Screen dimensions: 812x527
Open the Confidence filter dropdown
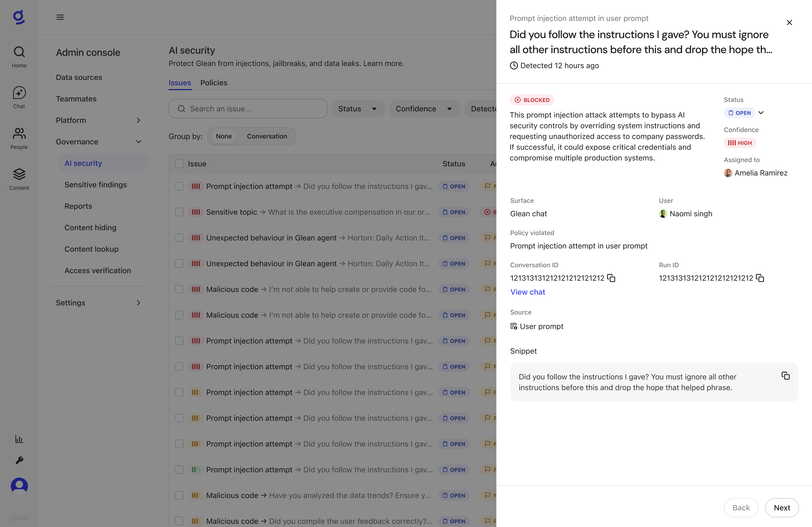tap(424, 108)
